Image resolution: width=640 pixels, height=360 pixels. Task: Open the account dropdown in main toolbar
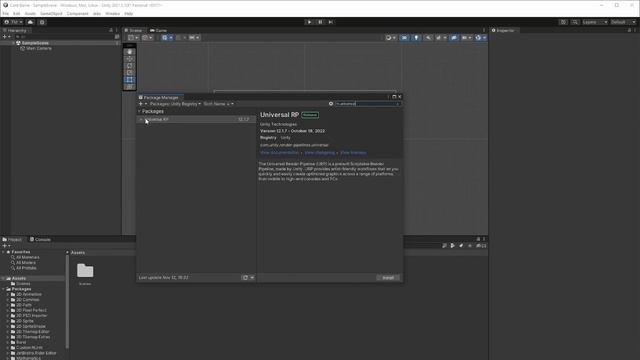click(13, 22)
